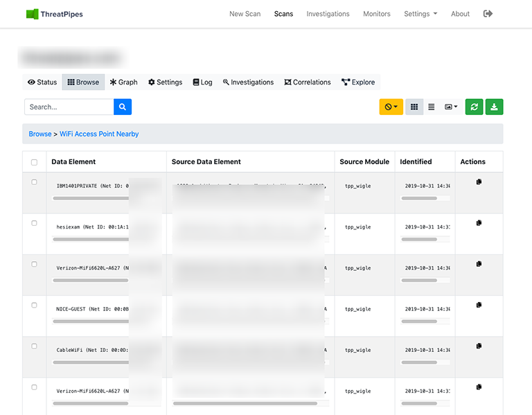Screen dimensions: 532x415
Task: Open the Settings dropdown in navbar
Action: [x=420, y=14]
